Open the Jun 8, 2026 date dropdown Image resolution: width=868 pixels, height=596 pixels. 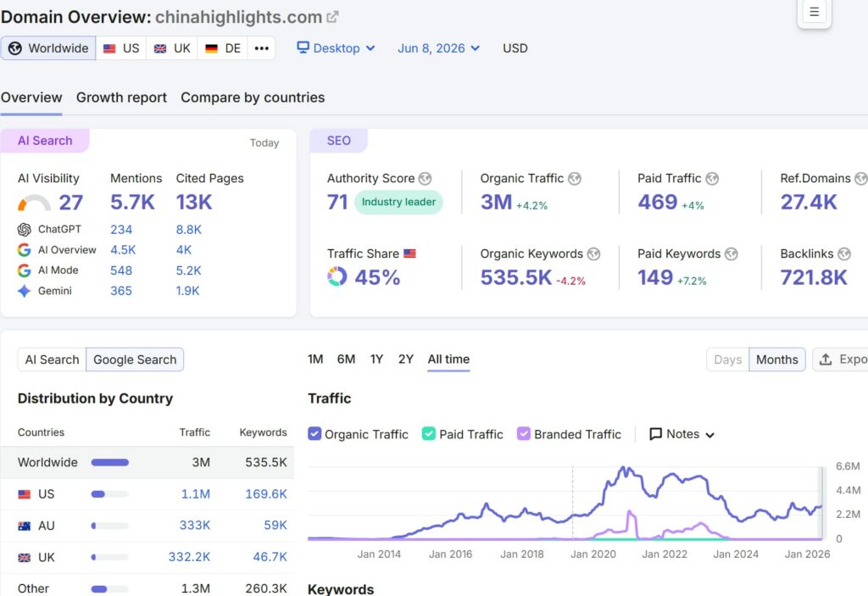coord(438,48)
